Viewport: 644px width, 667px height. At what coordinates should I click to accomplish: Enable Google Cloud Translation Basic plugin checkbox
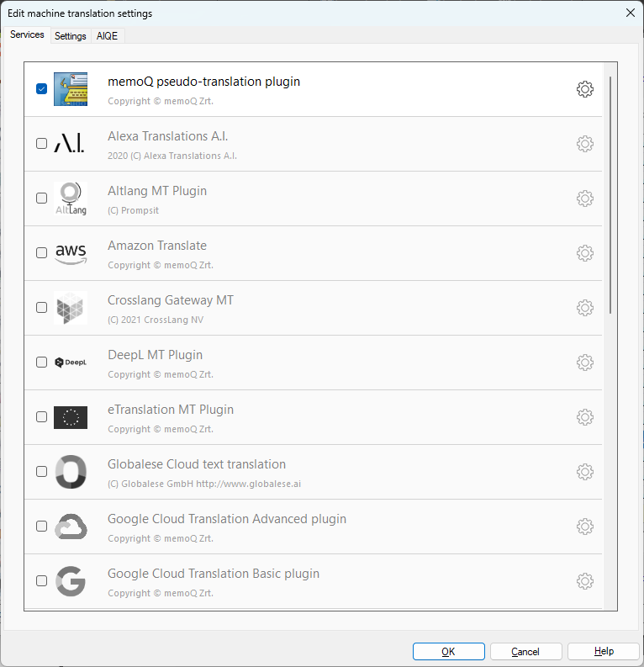[42, 580]
